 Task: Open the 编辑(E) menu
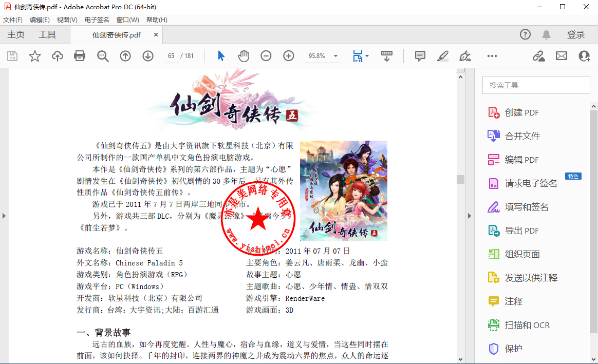point(40,20)
